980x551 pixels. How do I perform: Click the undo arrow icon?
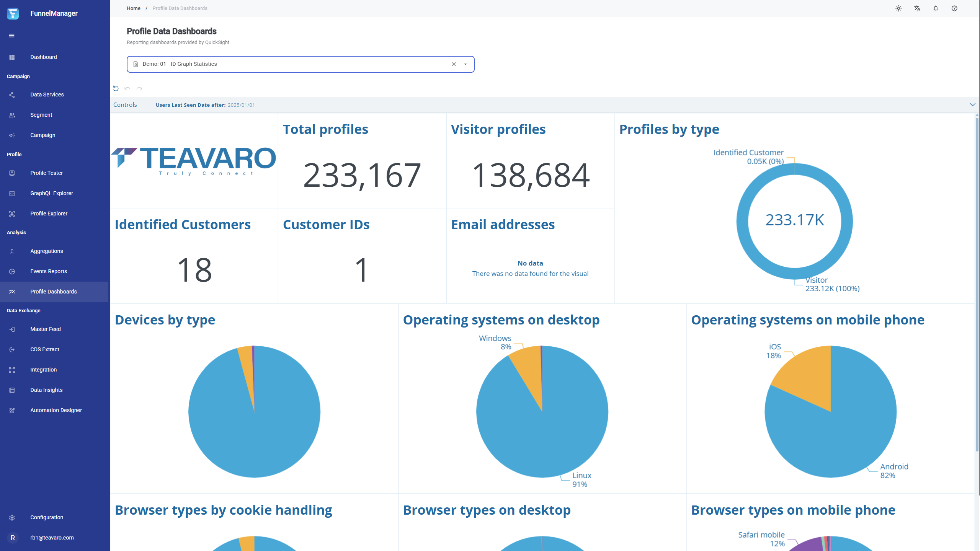coord(127,88)
